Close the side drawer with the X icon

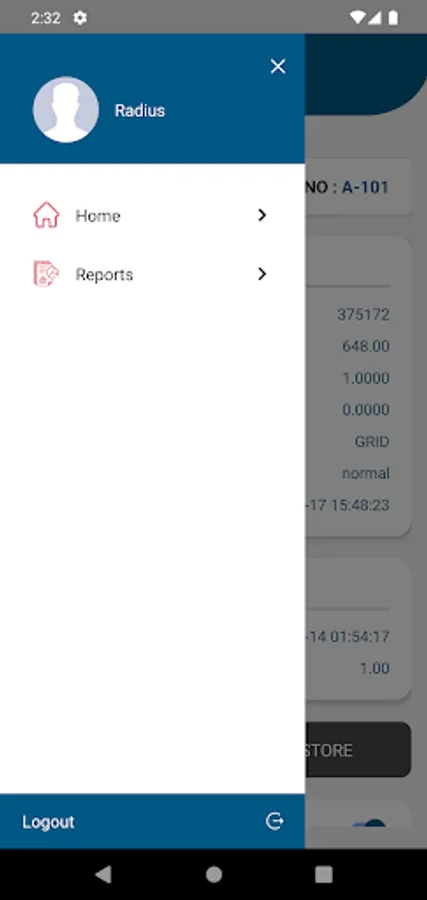(278, 67)
